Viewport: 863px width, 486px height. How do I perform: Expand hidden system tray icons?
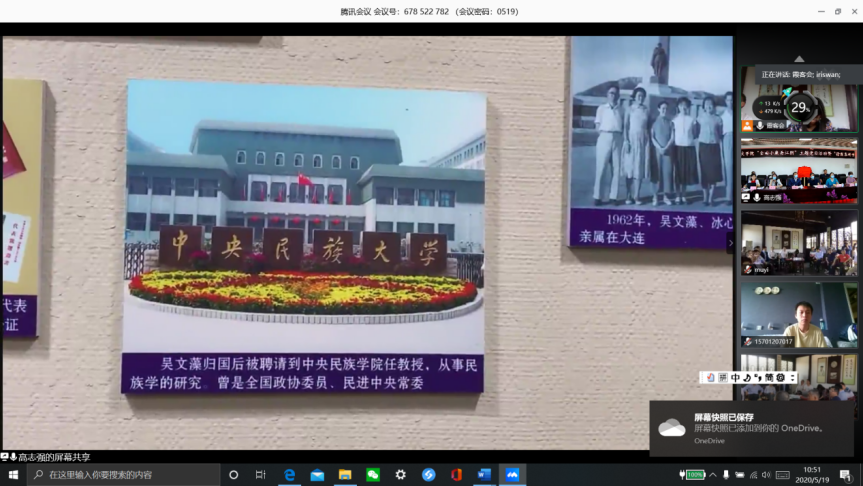pyautogui.click(x=714, y=475)
